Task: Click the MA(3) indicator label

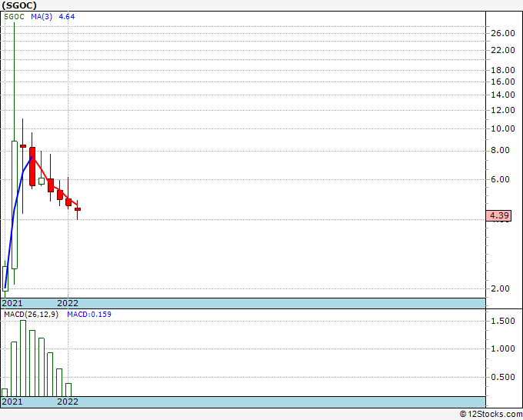Action: pyautogui.click(x=42, y=17)
